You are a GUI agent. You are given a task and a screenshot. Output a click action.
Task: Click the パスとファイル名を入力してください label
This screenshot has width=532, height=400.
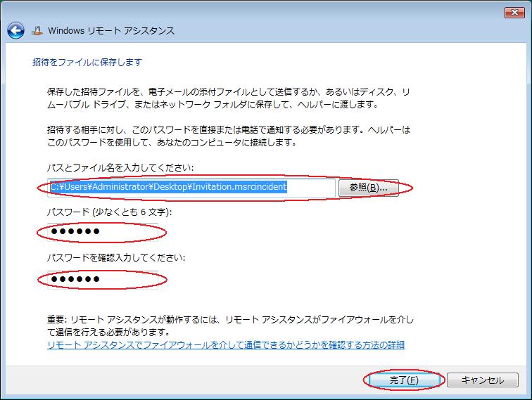pos(120,167)
